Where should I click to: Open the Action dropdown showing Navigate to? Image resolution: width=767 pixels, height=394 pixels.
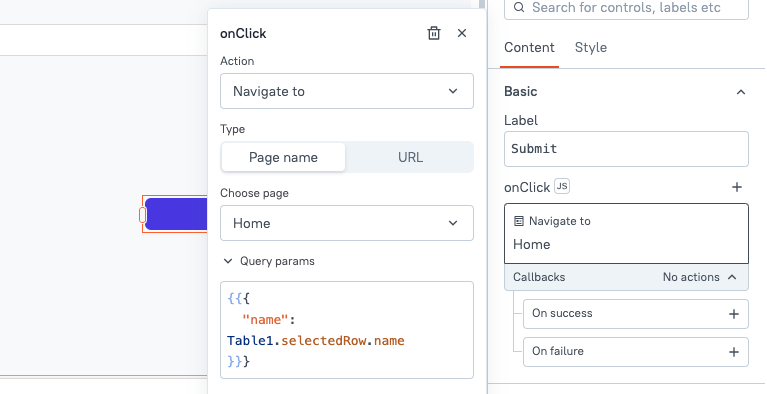pos(347,91)
